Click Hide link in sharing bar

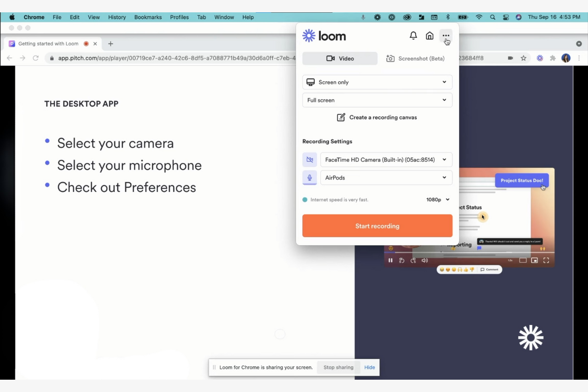pos(369,367)
